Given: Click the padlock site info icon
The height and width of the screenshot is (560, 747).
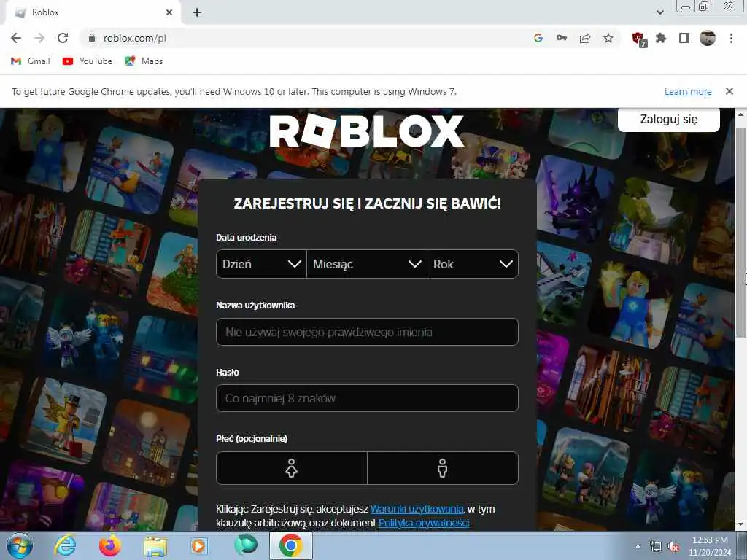Looking at the screenshot, I should [92, 38].
